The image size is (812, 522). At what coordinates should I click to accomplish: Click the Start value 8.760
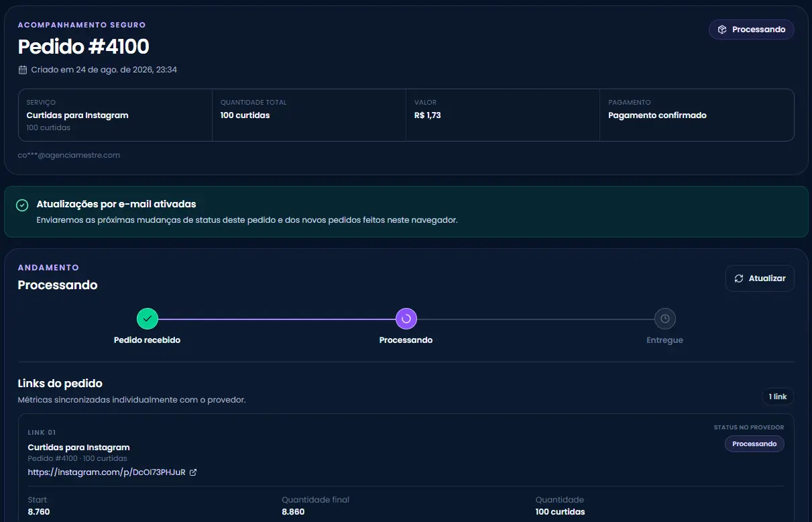(x=39, y=512)
